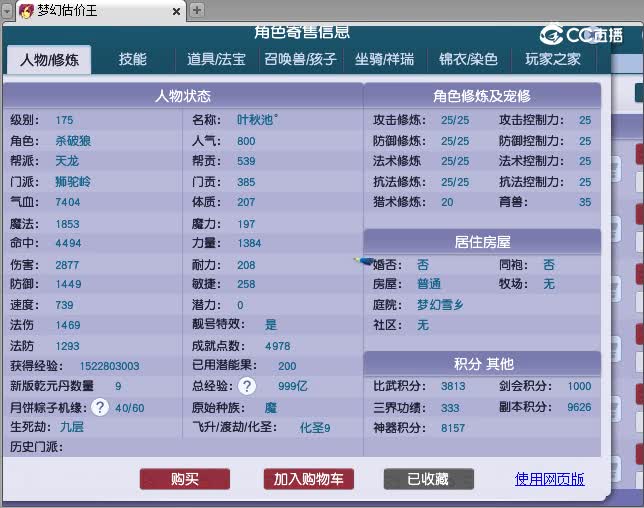Click the 月饼粽子机缘 value 40/60
This screenshot has width=644, height=508.
(x=129, y=408)
